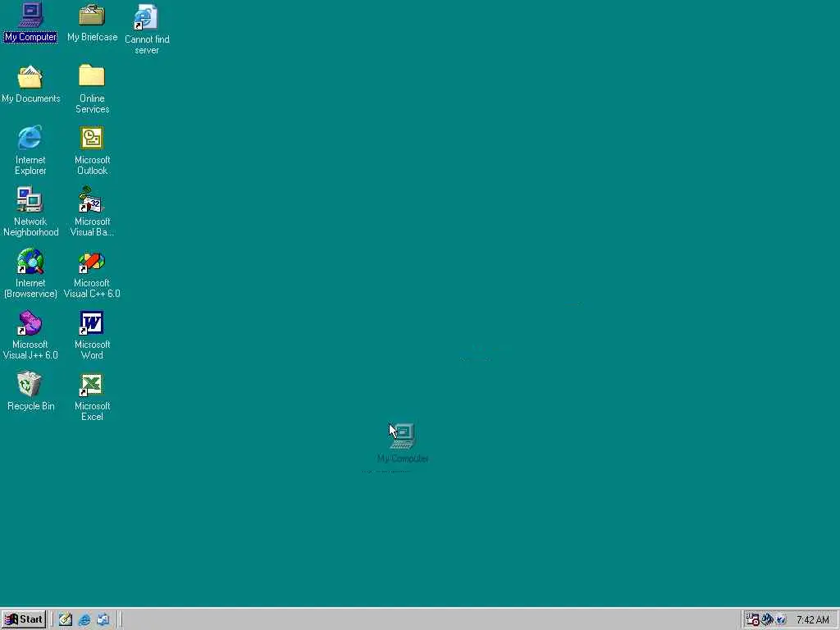Click the 7:42 AM taskbar clock
The width and height of the screenshot is (840, 630).
point(813,620)
